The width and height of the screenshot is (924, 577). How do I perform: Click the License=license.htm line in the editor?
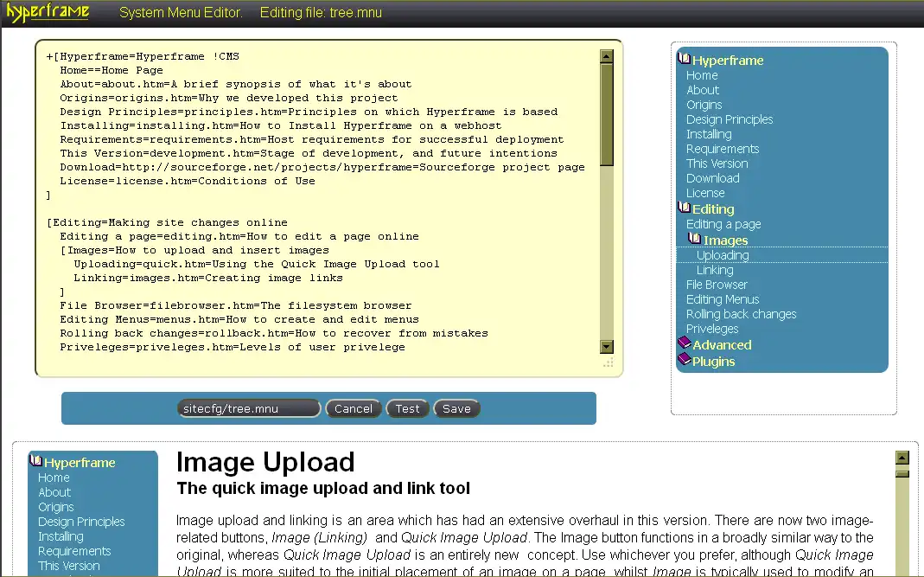[x=188, y=181]
